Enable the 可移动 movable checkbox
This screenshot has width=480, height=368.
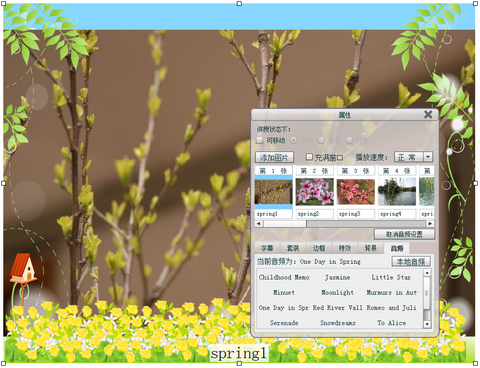[260, 140]
